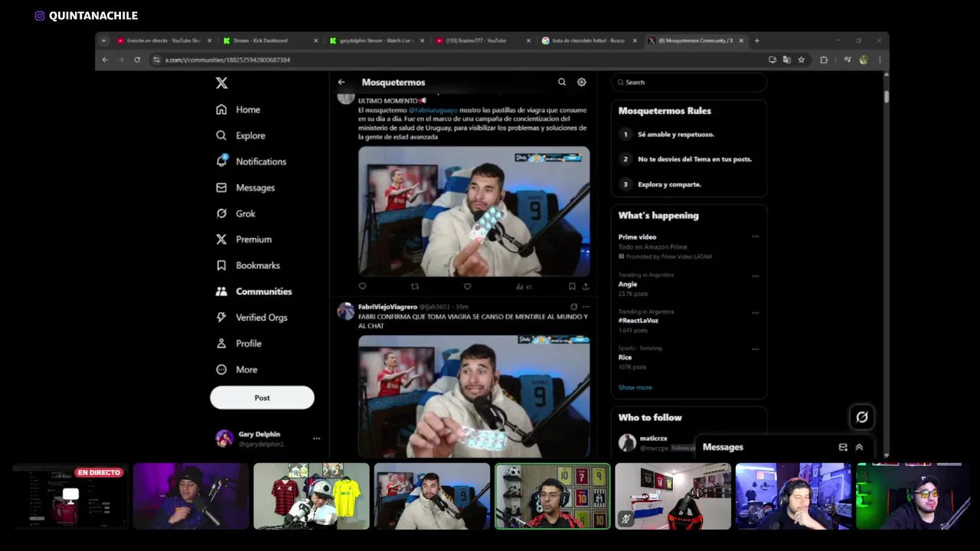Open new browser tab with plus button
This screenshot has height=551, width=980.
[756, 41]
